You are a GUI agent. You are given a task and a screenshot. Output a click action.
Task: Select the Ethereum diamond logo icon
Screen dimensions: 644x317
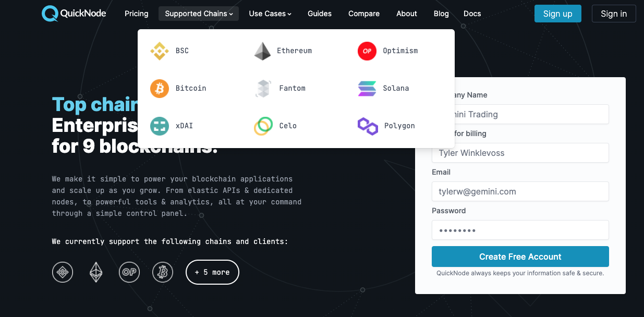tap(262, 51)
